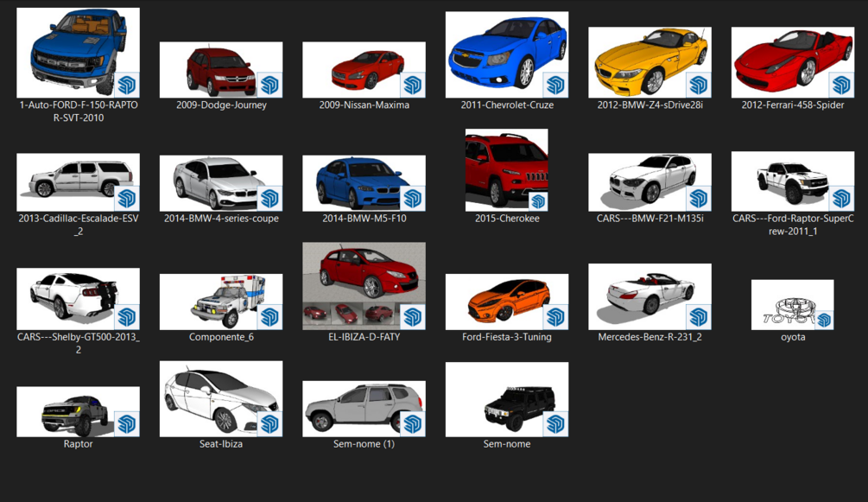
Task: Click the file name '2011-Chevrolet-Cruze'
Action: coord(507,105)
